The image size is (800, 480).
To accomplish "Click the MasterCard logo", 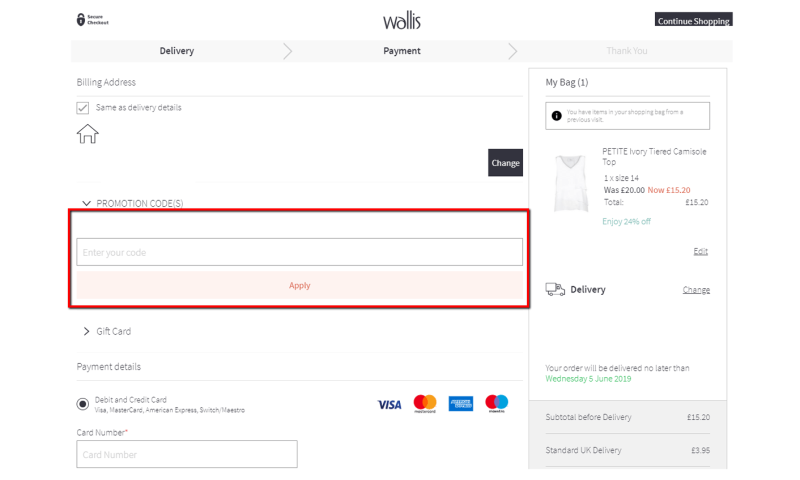I will point(425,404).
